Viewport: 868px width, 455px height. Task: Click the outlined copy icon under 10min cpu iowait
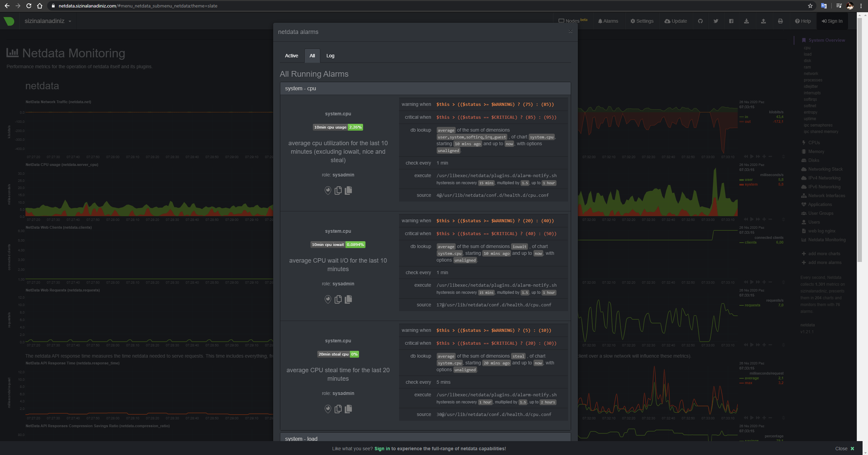338,299
